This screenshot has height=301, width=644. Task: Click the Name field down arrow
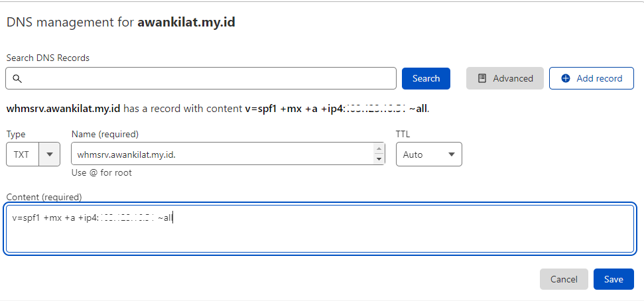click(379, 159)
